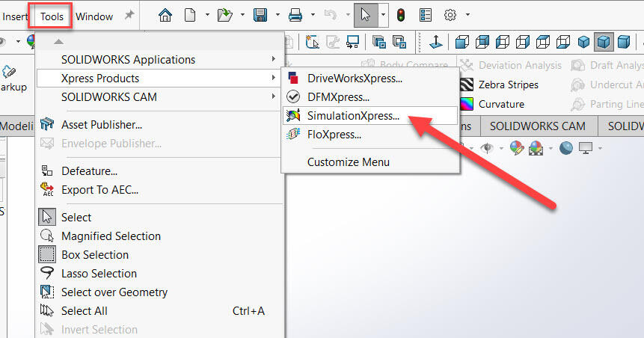Open the Options gear icon
This screenshot has width=644, height=338.
click(x=450, y=15)
